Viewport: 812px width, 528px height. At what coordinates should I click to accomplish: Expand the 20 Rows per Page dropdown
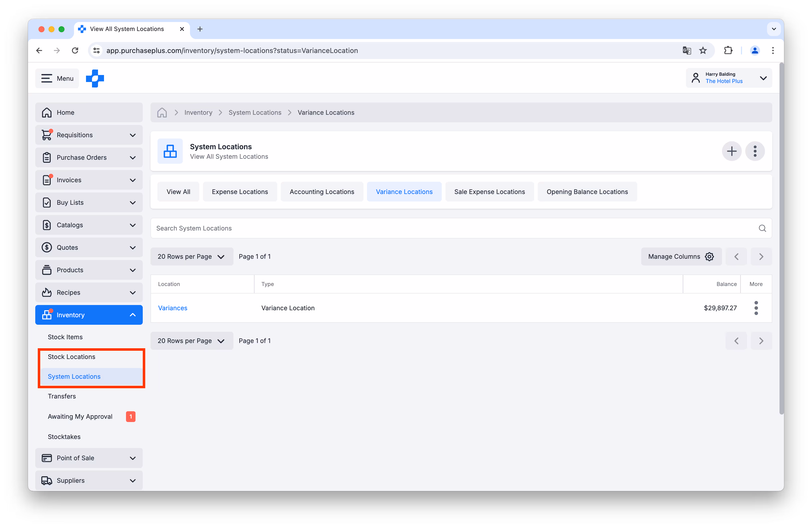[x=192, y=256]
